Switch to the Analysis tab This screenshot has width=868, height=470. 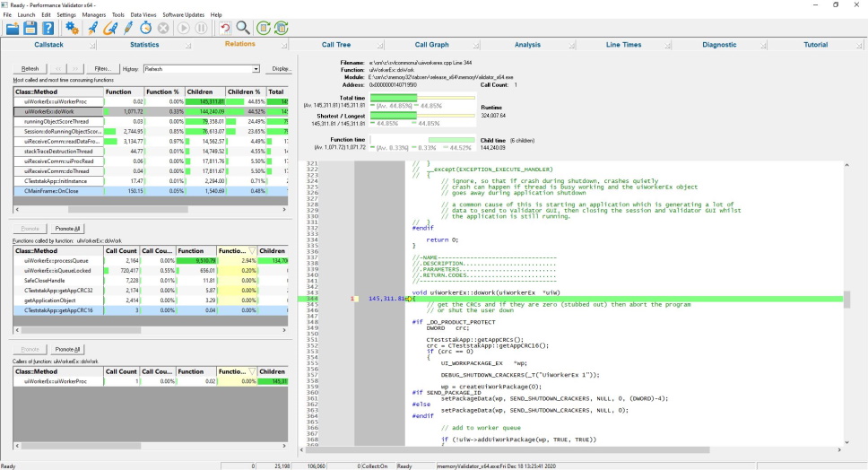[x=527, y=45]
